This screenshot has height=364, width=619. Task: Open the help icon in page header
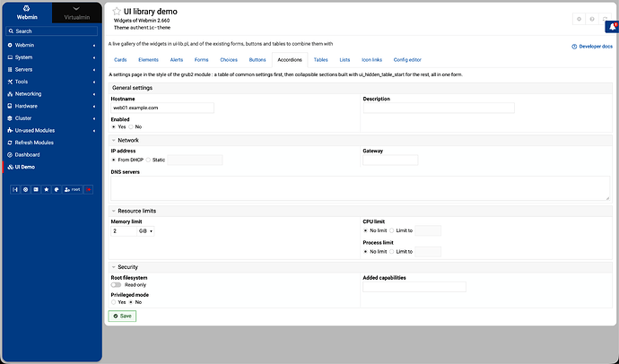pyautogui.click(x=592, y=19)
